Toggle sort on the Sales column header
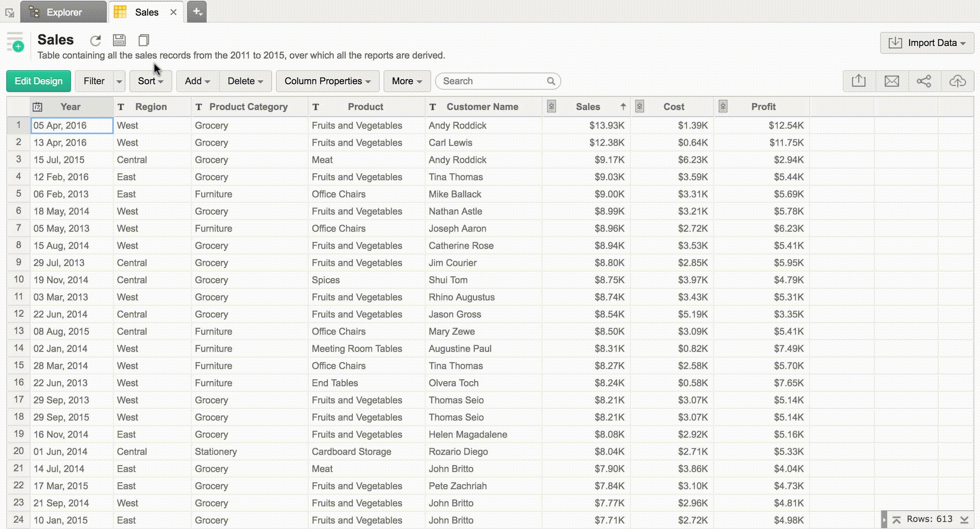This screenshot has width=980, height=529. 587,107
